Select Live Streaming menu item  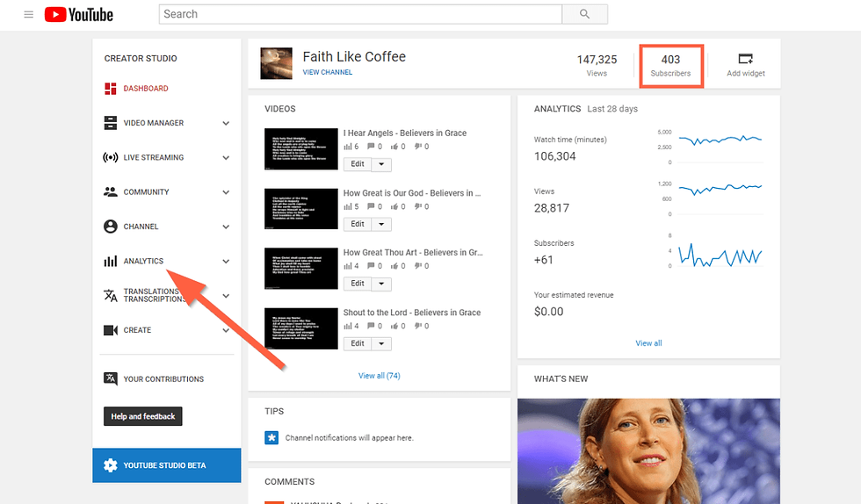pyautogui.click(x=153, y=157)
